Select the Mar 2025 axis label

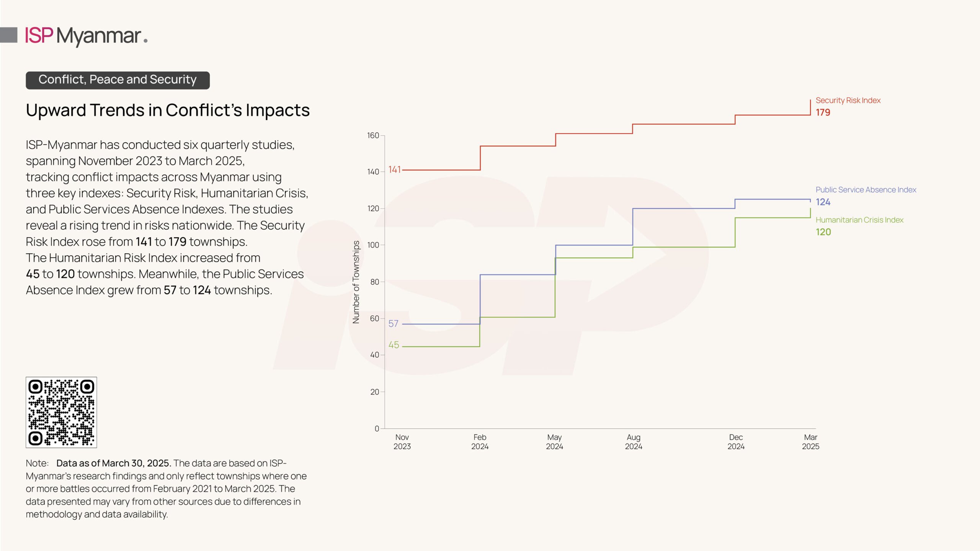(x=810, y=442)
